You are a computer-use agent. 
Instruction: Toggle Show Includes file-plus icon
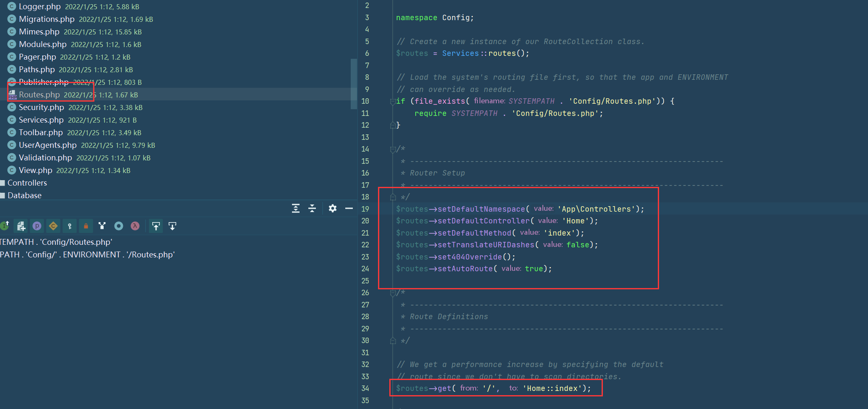[21, 226]
